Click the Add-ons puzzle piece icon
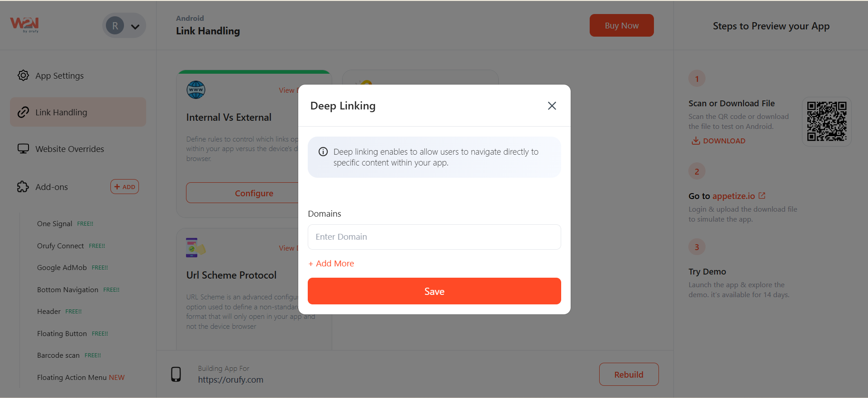The image size is (868, 398). 23,186
